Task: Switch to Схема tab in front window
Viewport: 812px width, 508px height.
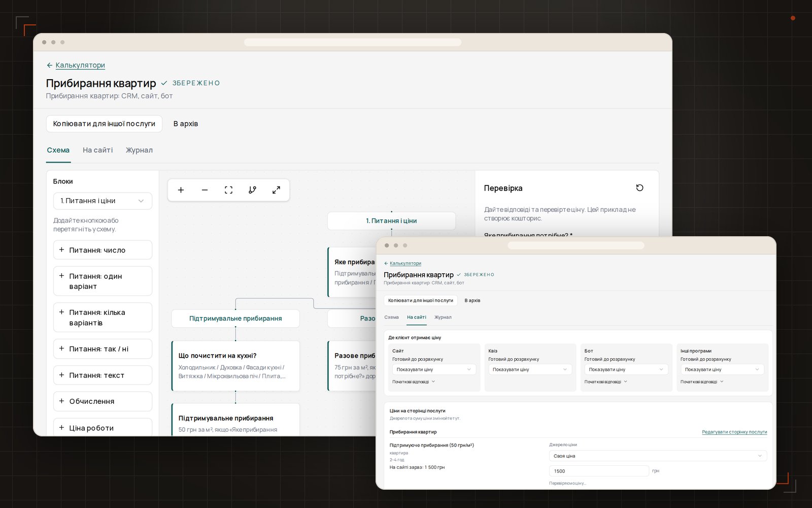Action: 391,317
